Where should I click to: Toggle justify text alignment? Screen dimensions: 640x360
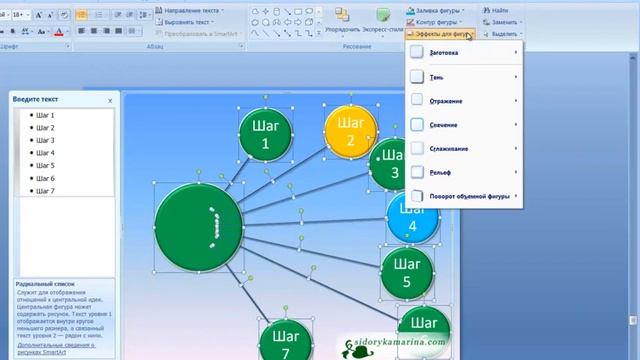click(x=119, y=31)
